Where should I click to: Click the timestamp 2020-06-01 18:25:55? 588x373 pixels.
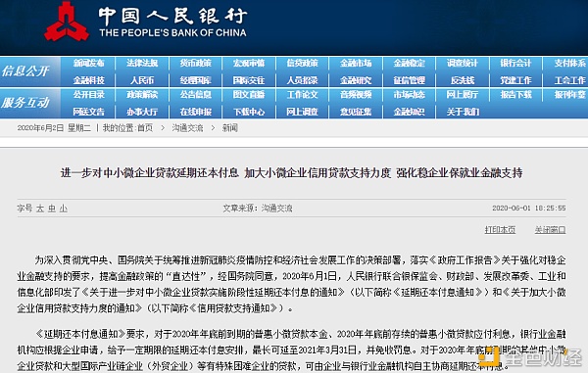click(x=529, y=208)
